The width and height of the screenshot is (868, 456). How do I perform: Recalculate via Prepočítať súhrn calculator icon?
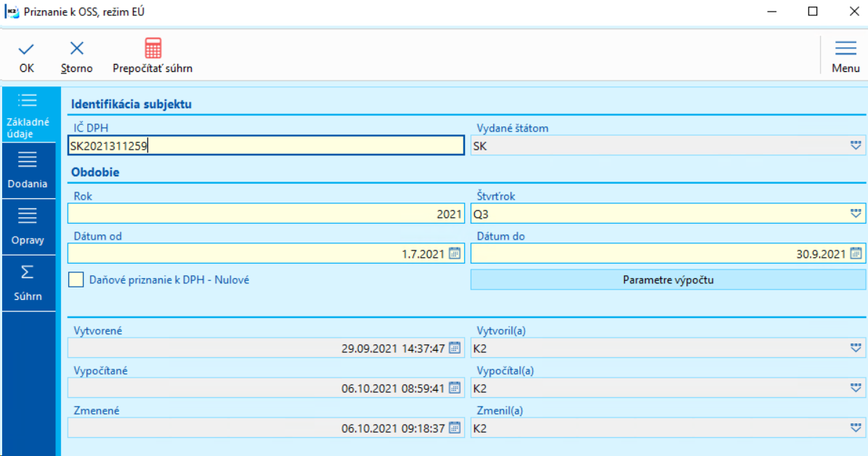point(153,48)
